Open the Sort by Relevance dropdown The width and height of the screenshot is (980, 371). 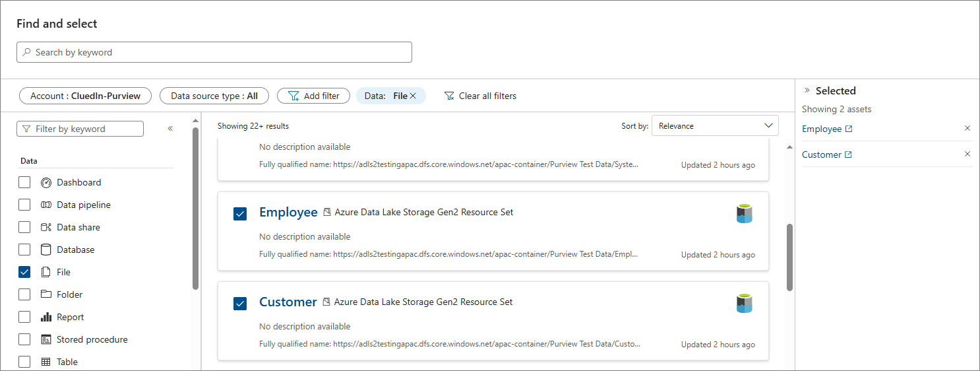(x=715, y=125)
